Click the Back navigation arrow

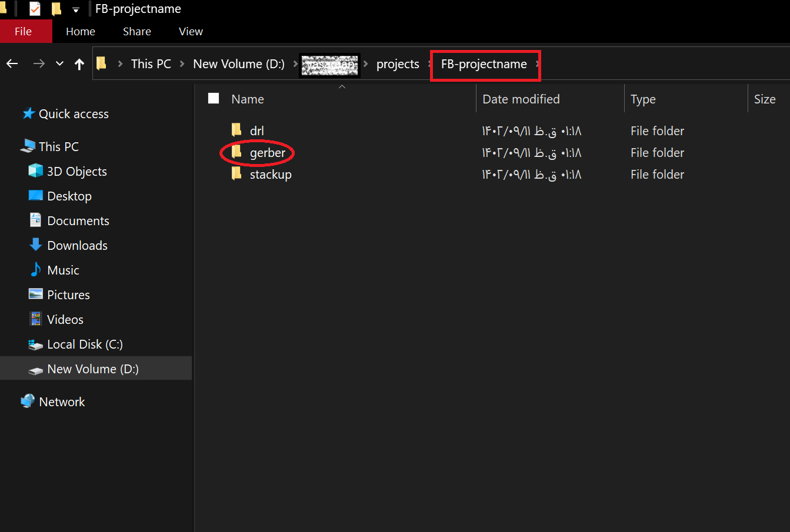coord(12,64)
